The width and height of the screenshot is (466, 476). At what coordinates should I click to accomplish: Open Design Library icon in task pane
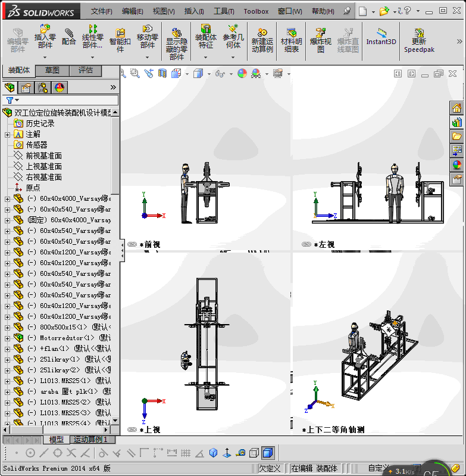point(456,122)
